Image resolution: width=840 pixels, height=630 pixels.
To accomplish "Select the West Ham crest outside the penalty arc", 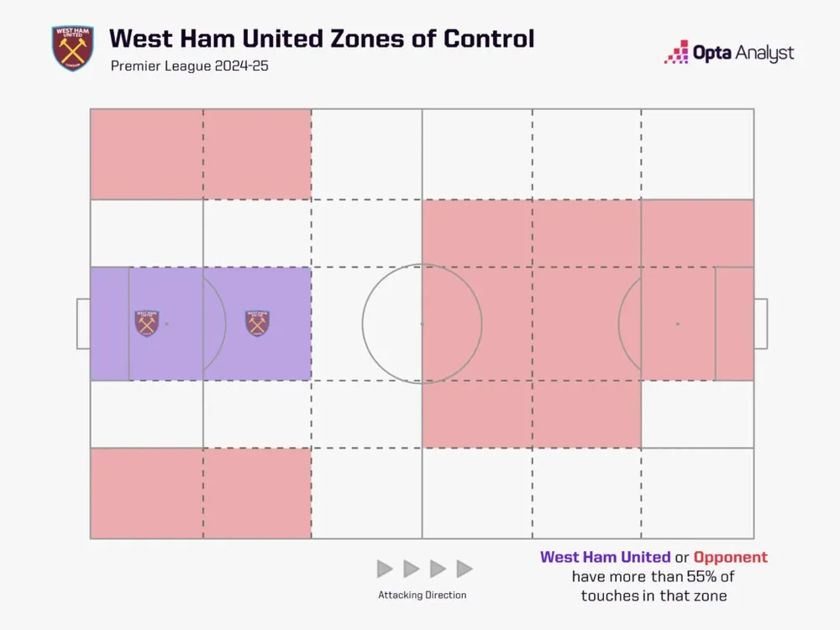I will click(257, 323).
